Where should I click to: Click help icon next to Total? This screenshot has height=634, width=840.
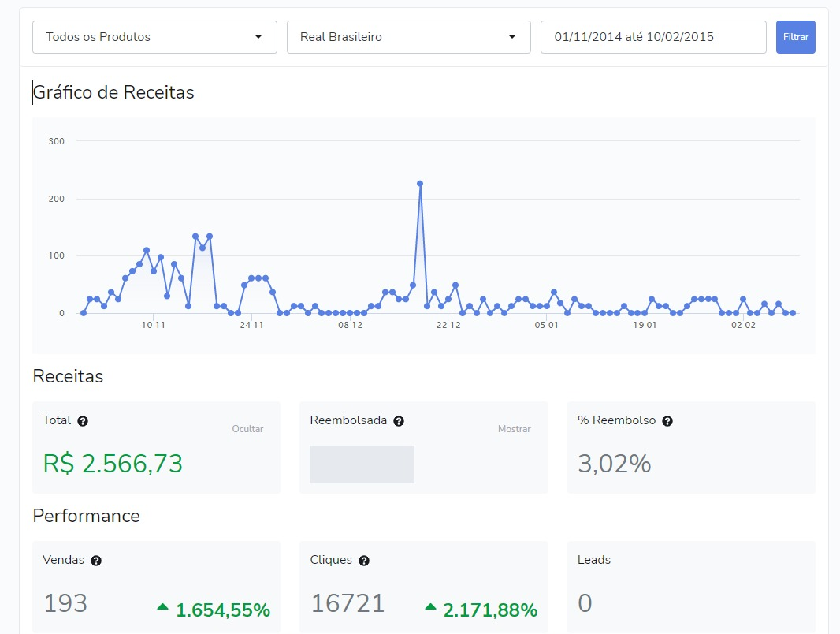(x=83, y=421)
